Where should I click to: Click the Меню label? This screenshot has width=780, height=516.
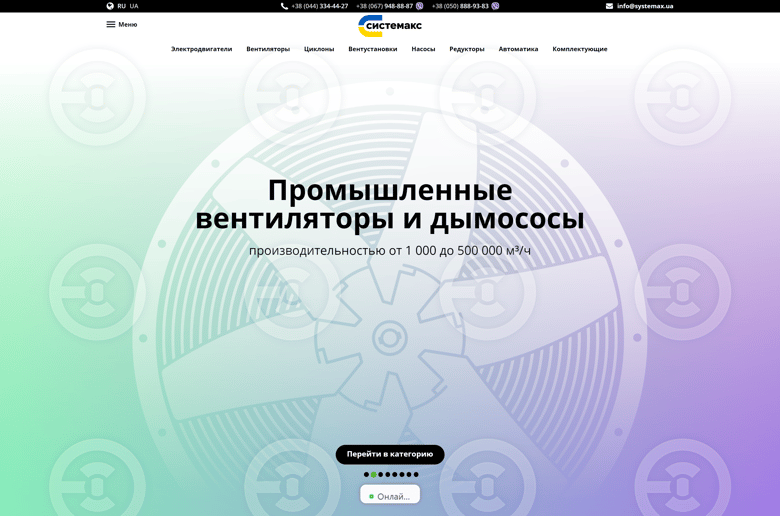click(x=127, y=24)
